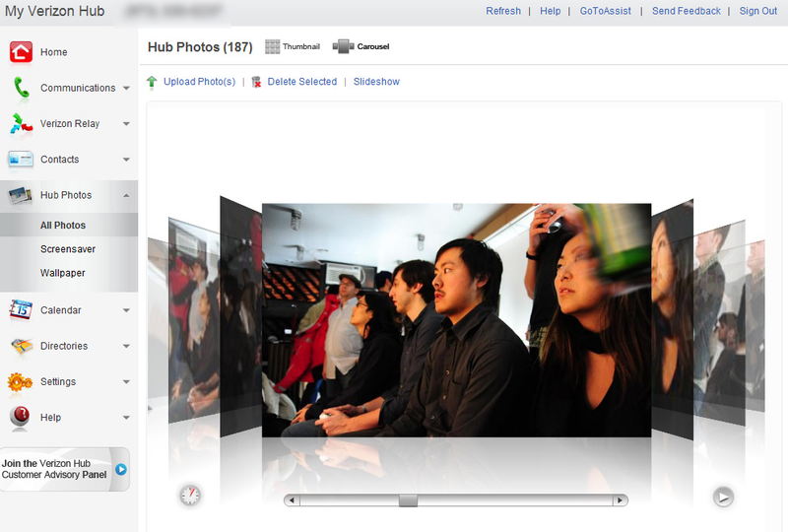Click Send Feedback link
Image resolution: width=788 pixels, height=532 pixels.
tap(687, 11)
